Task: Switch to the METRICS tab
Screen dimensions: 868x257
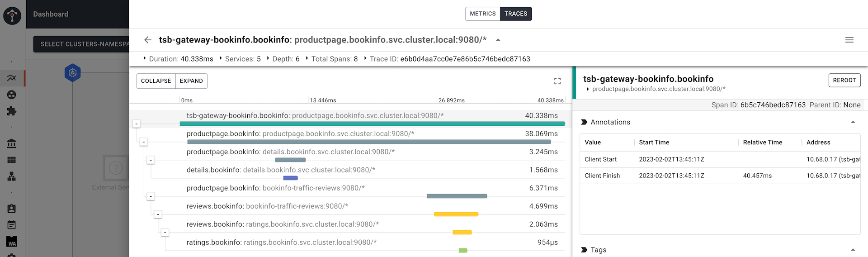Action: (483, 14)
